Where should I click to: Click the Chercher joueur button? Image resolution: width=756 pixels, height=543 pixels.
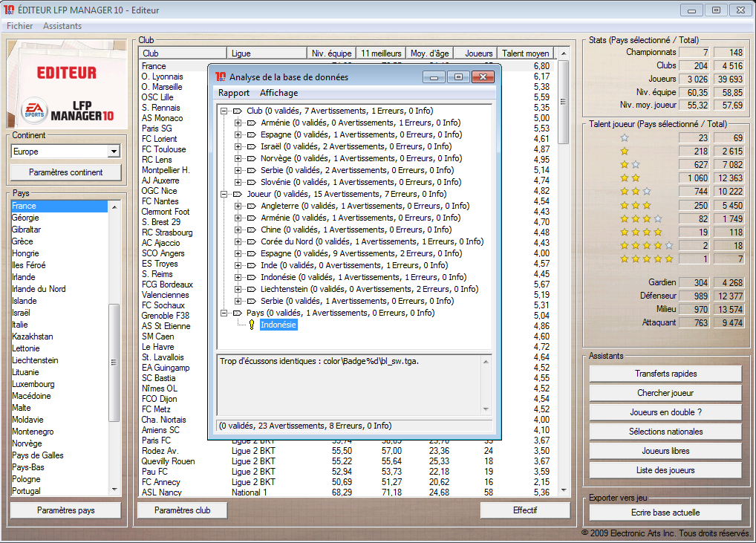point(665,393)
